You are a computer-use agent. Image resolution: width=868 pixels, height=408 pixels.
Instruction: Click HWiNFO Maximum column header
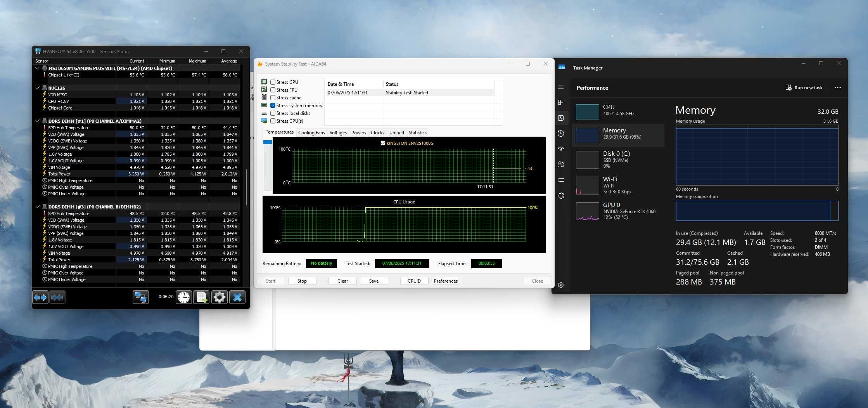pyautogui.click(x=193, y=61)
